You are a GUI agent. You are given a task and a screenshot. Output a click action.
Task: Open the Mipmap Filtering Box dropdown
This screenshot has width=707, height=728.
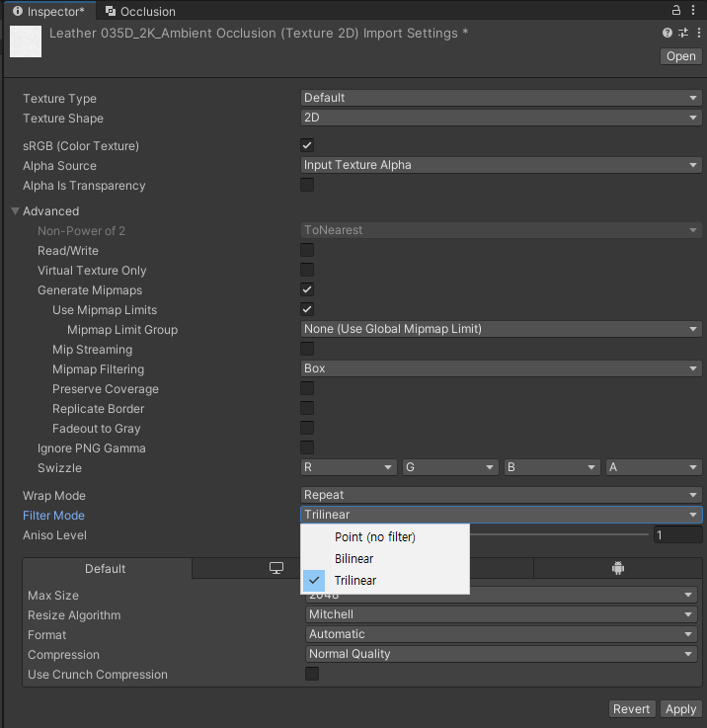(x=501, y=368)
